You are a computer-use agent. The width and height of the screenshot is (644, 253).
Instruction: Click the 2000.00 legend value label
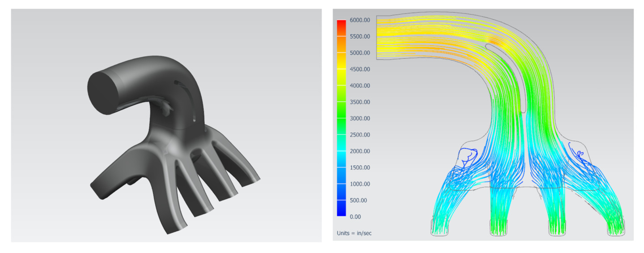tap(360, 151)
